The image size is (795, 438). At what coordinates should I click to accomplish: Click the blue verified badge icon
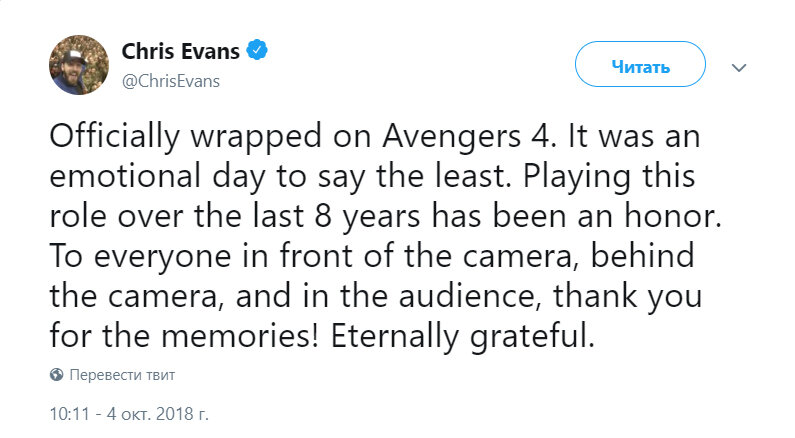(x=257, y=50)
